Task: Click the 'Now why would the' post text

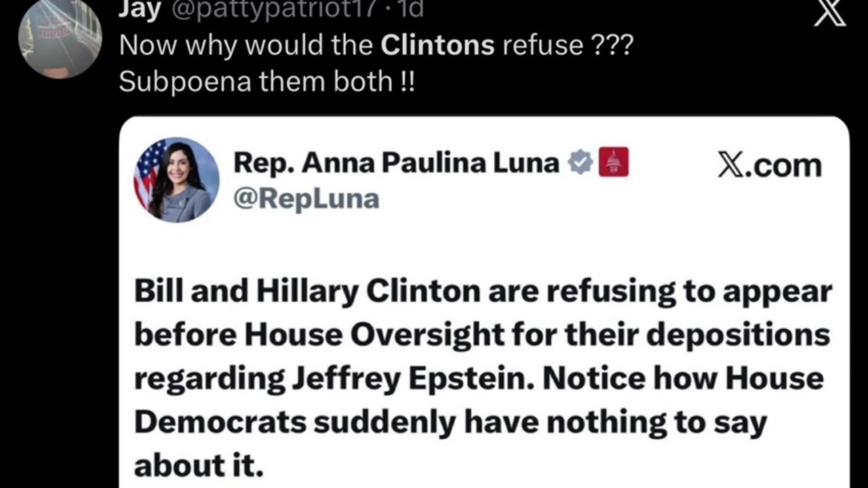Action: [246, 45]
